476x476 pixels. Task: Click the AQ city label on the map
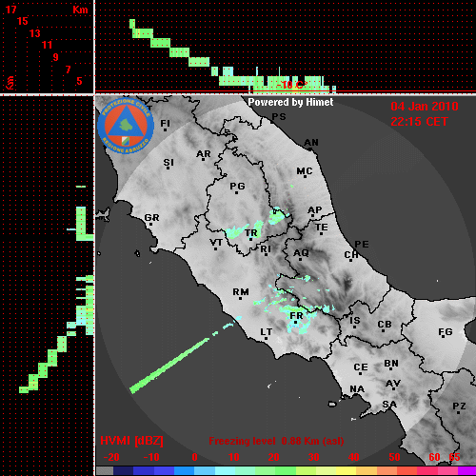tap(301, 253)
